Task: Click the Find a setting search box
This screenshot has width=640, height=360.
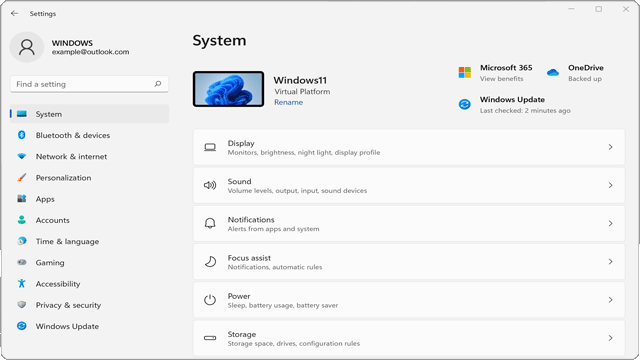Action: coord(89,84)
